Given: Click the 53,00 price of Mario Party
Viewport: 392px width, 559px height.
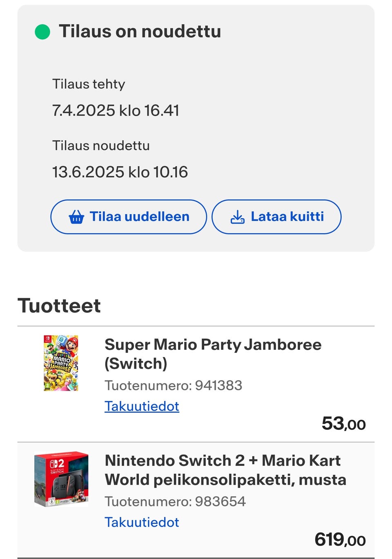Looking at the screenshot, I should (343, 424).
